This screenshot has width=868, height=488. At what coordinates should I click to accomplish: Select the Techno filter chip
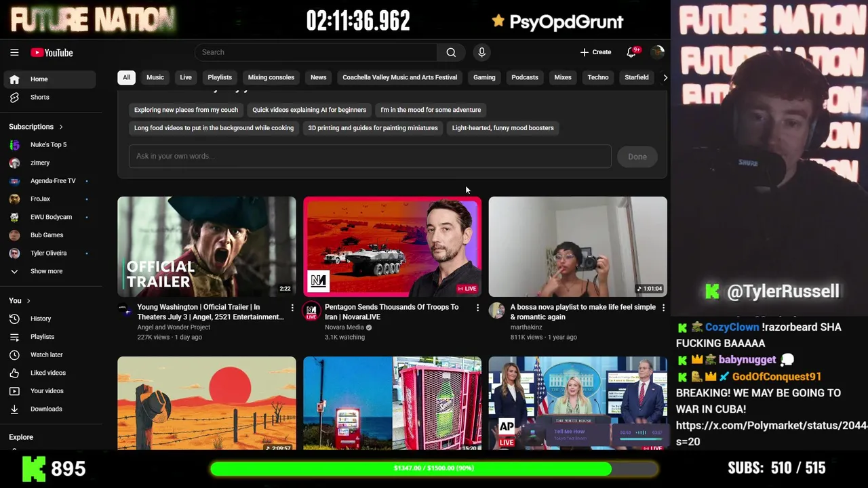[x=598, y=77]
